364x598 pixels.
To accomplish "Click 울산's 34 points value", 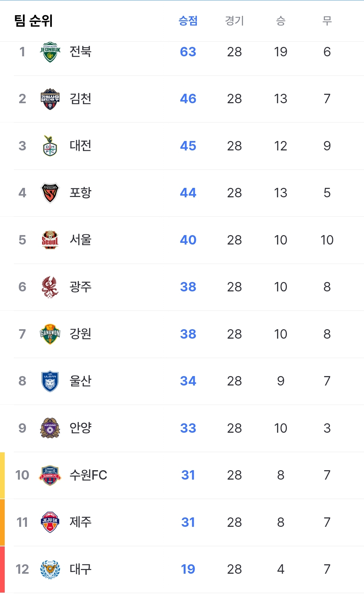I will (188, 381).
